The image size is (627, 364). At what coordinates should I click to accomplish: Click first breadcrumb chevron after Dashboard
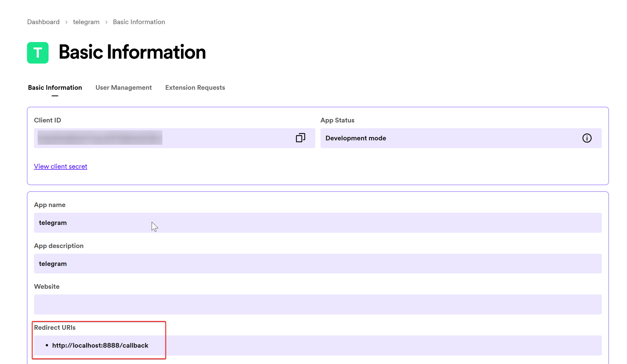(x=66, y=22)
